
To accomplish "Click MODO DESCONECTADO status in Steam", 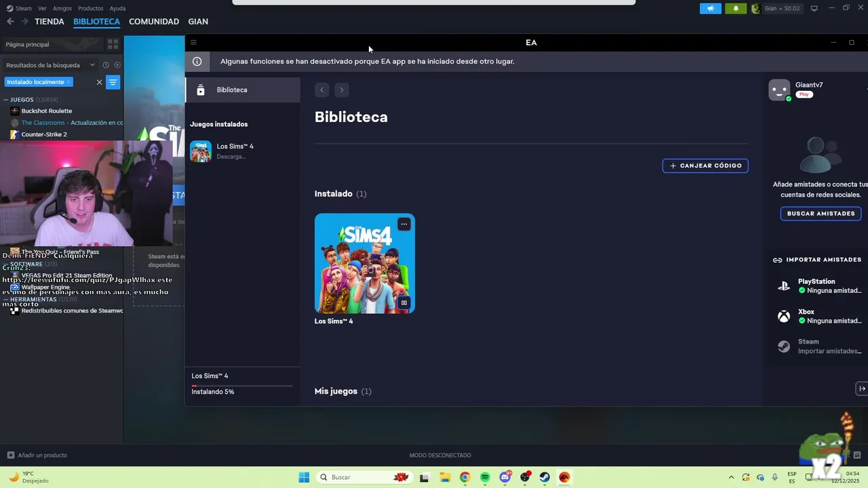I will click(440, 455).
